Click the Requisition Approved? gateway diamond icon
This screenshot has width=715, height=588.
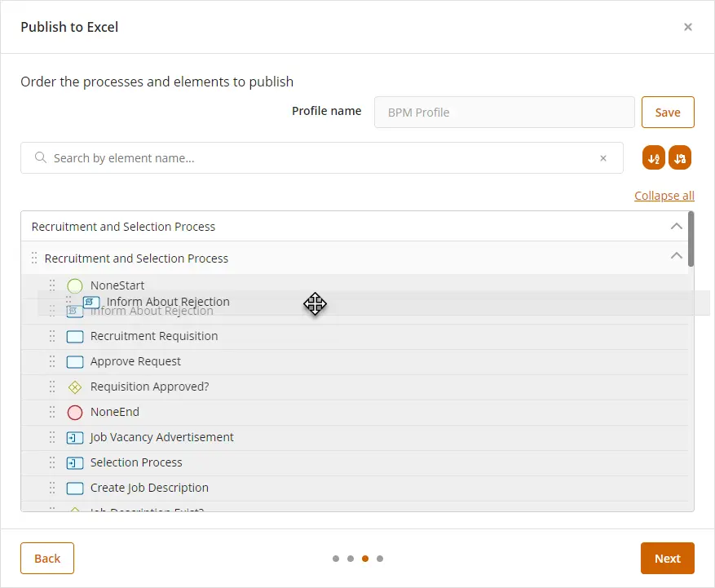75,387
